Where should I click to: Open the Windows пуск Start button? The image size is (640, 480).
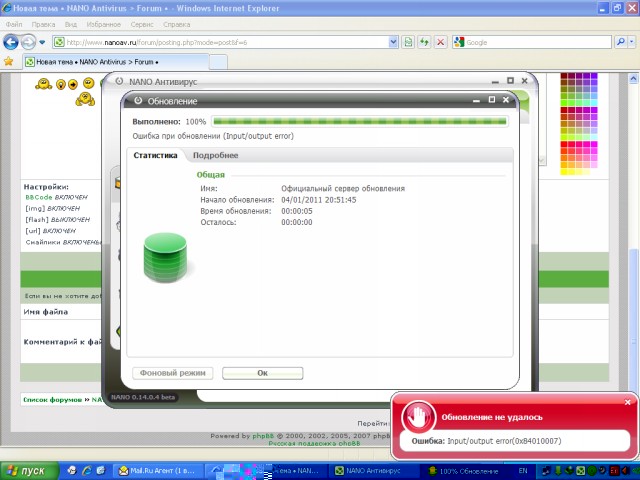coord(27,469)
